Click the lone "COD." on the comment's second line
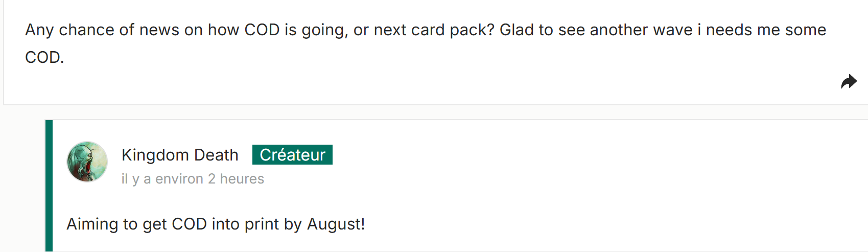The width and height of the screenshot is (868, 252). tap(44, 57)
